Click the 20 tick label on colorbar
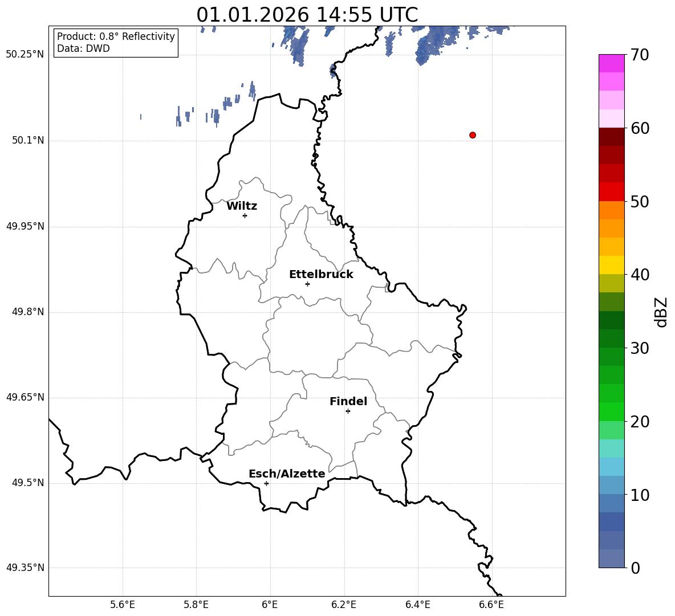 click(639, 422)
